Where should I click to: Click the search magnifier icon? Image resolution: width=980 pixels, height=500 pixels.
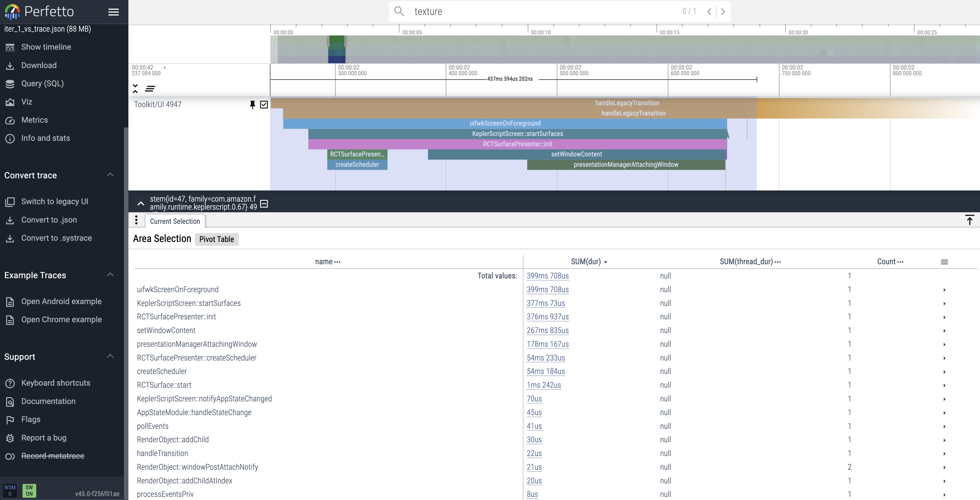pyautogui.click(x=399, y=11)
